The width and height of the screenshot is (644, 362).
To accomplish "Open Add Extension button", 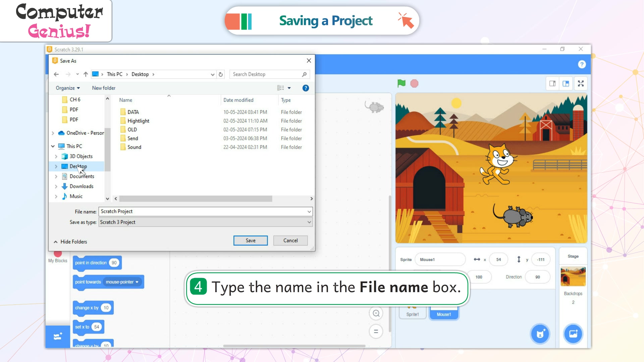I will click(x=58, y=336).
